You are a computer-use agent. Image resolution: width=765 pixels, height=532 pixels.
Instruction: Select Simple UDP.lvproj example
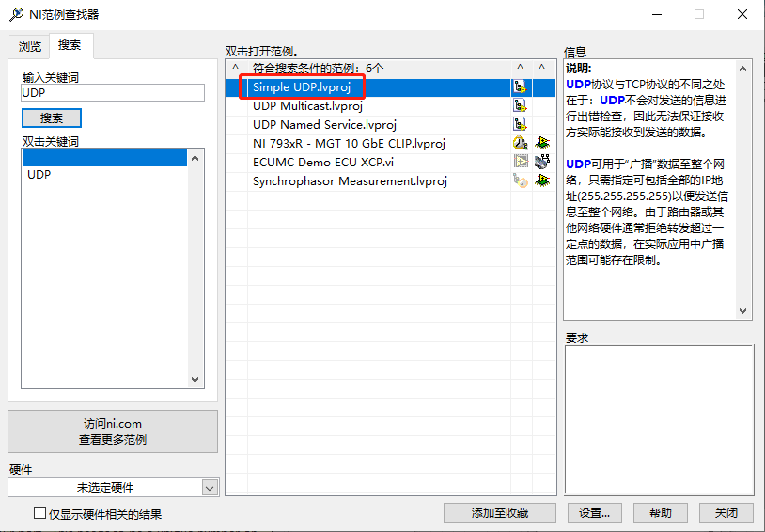pos(302,87)
